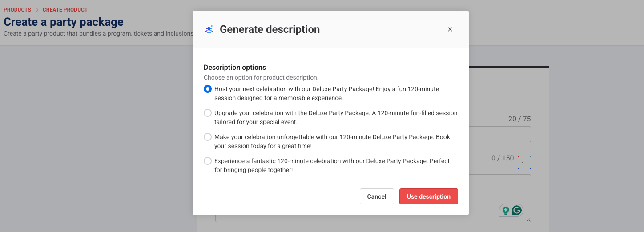Select the 'Host your next celebration' description option
Screen dimensions: 644x232
pos(208,89)
